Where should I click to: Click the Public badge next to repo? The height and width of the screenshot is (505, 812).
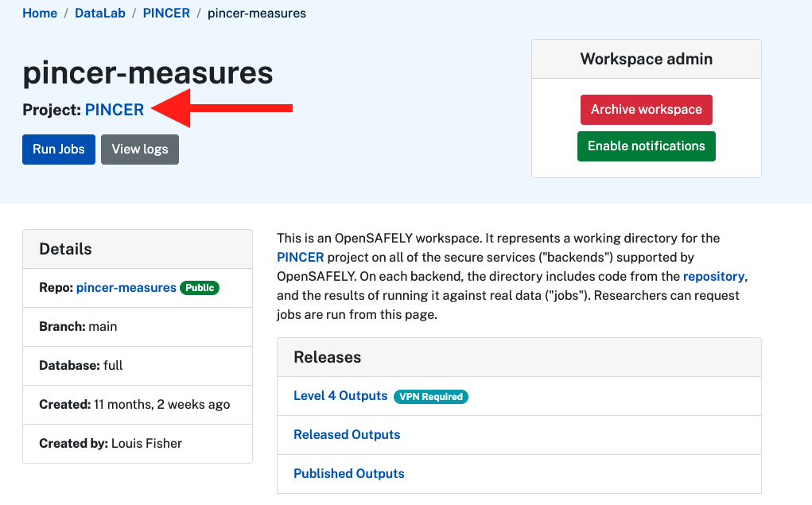pos(200,288)
